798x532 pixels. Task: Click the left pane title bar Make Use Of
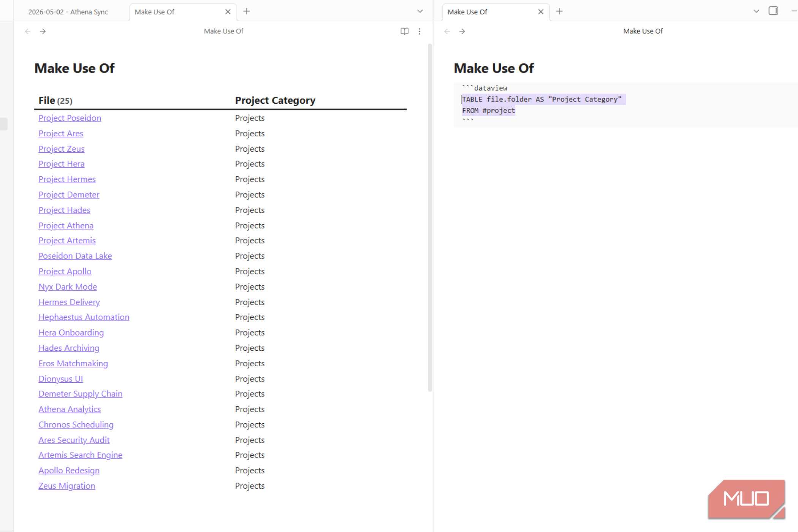click(x=223, y=31)
